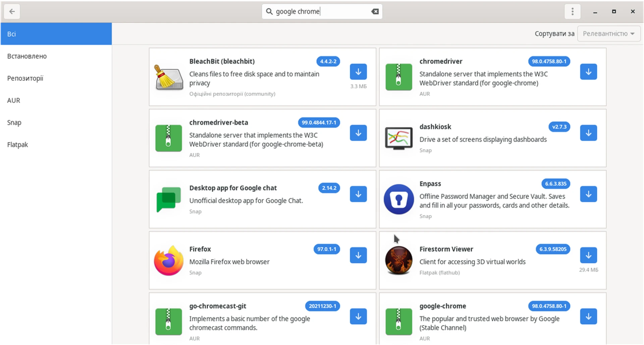The width and height of the screenshot is (644, 345).
Task: Open the dashkiosk title
Action: click(x=435, y=127)
